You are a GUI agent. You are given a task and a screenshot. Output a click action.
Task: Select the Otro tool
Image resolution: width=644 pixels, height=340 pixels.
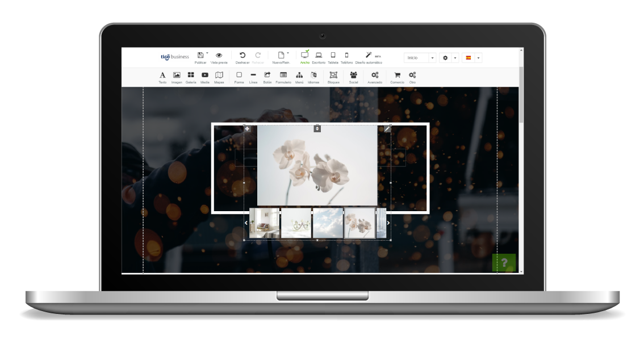tap(412, 77)
